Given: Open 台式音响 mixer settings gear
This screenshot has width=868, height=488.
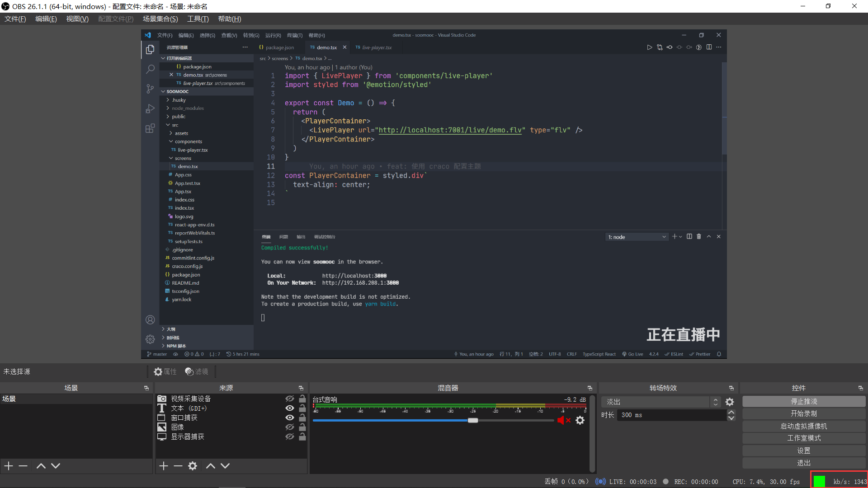Looking at the screenshot, I should [580, 420].
